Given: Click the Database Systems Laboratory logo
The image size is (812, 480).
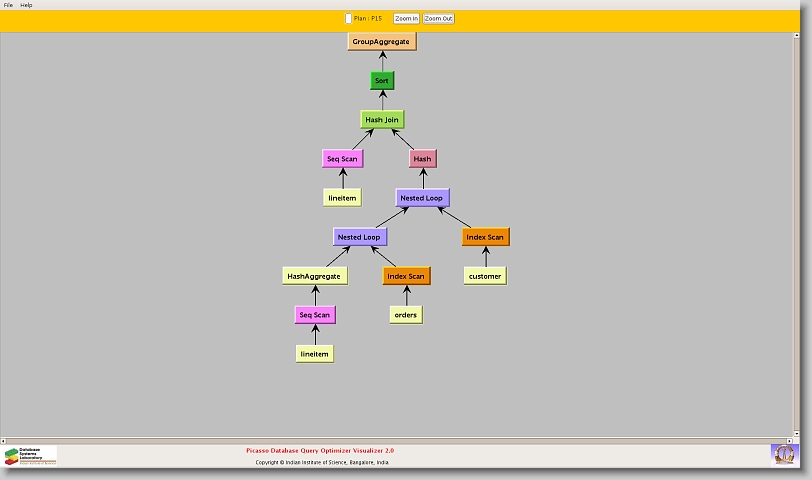Looking at the screenshot, I should pyautogui.click(x=29, y=456).
